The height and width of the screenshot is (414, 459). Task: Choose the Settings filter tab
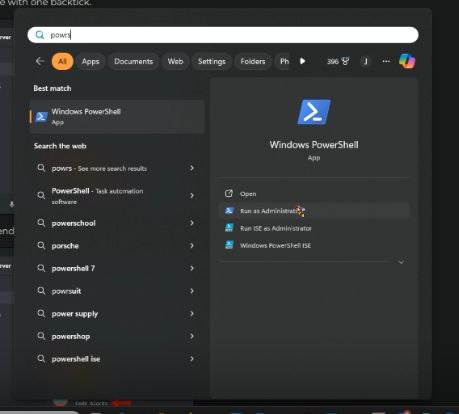point(212,61)
